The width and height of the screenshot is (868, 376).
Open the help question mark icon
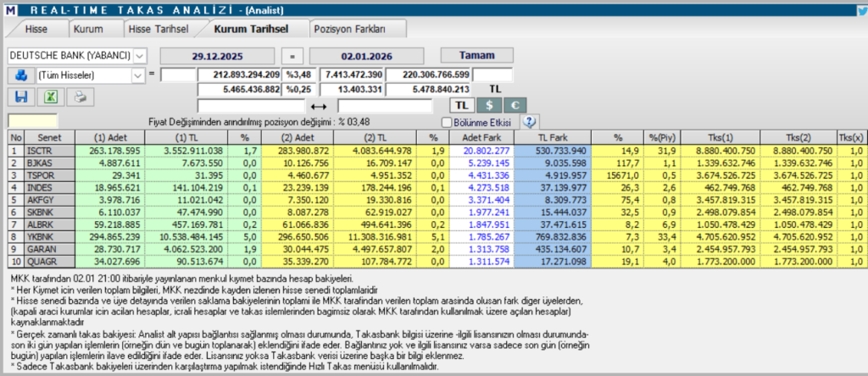coord(527,121)
